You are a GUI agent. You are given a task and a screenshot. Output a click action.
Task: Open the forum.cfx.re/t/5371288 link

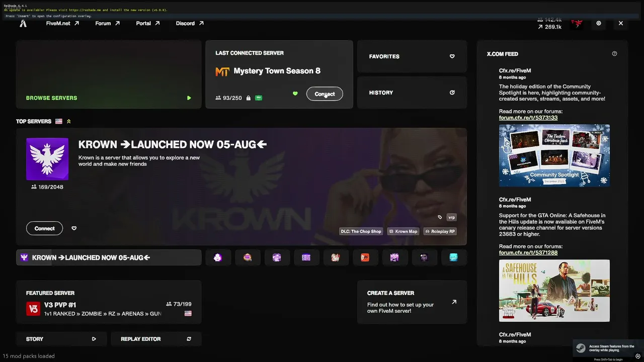528,253
